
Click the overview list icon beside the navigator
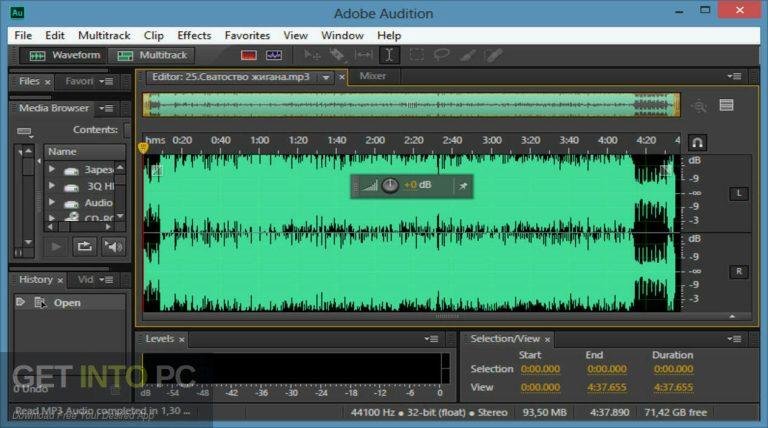pyautogui.click(x=726, y=105)
